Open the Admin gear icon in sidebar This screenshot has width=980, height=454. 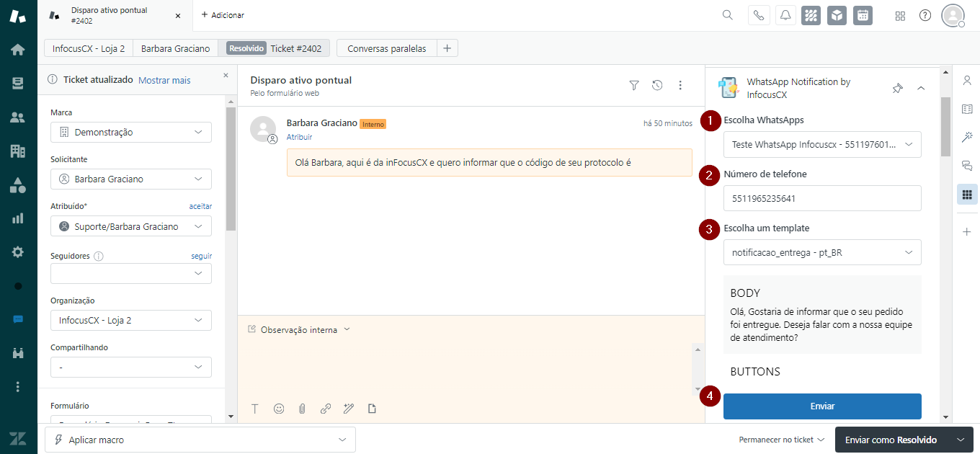pos(18,252)
